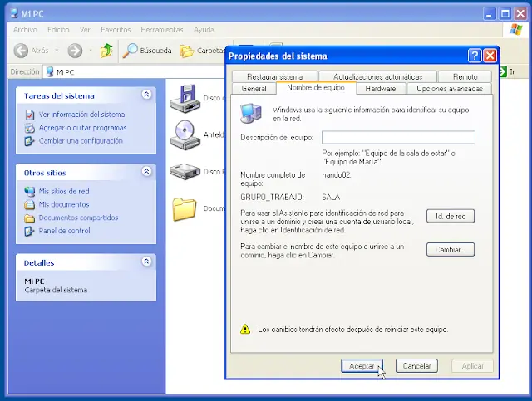Select the CD drive icon
Viewport: 532px width, 401px height.
coord(184,134)
